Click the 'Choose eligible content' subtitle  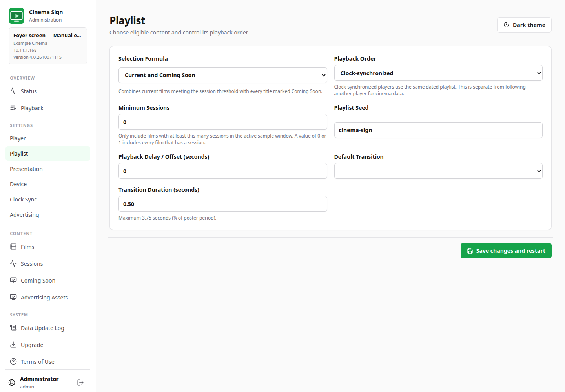179,33
